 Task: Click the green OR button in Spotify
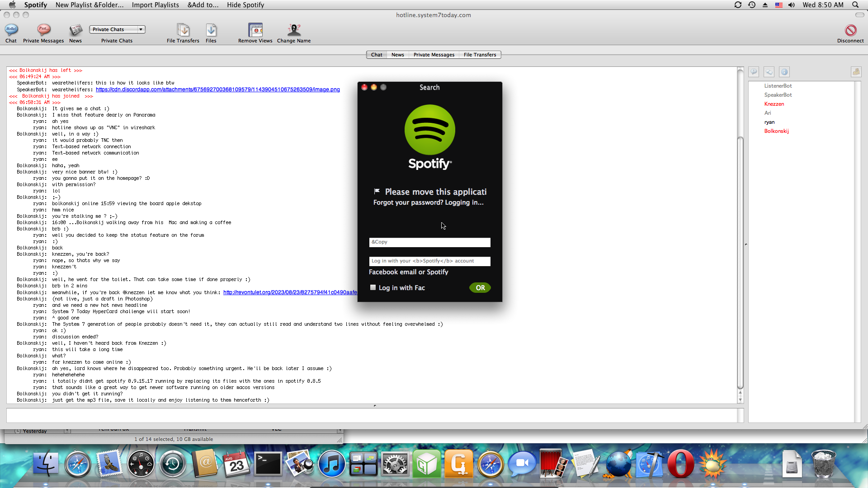click(480, 288)
